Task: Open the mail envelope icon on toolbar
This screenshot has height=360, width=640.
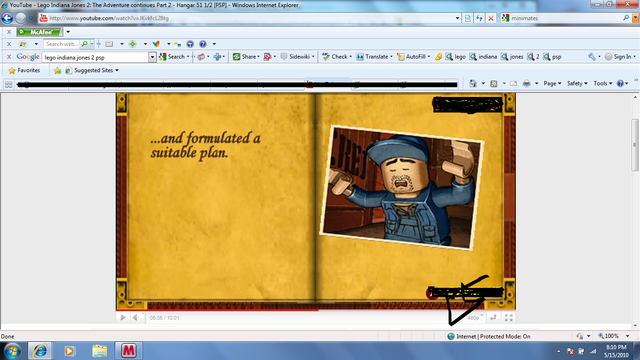Action: point(109,44)
